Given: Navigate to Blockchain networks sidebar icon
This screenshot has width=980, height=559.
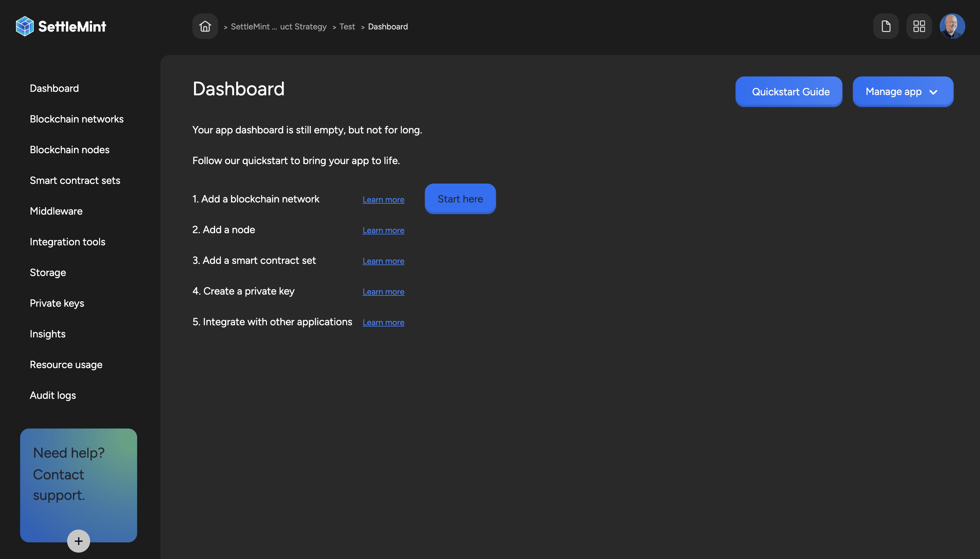Looking at the screenshot, I should point(77,119).
